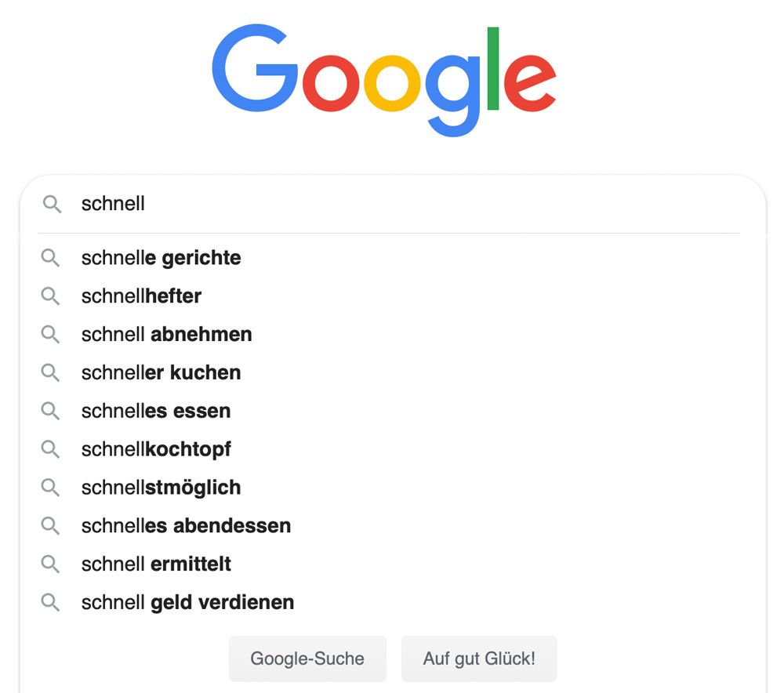Choose 'schnelles abendessen' from the suggestions
This screenshot has width=784, height=693.
(186, 526)
